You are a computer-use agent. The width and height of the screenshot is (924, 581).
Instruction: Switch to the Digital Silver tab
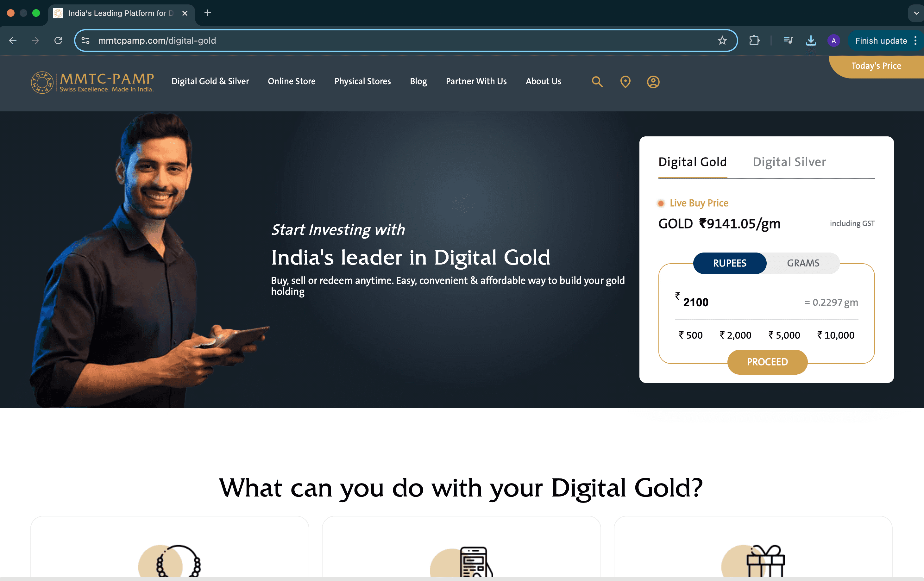point(789,162)
